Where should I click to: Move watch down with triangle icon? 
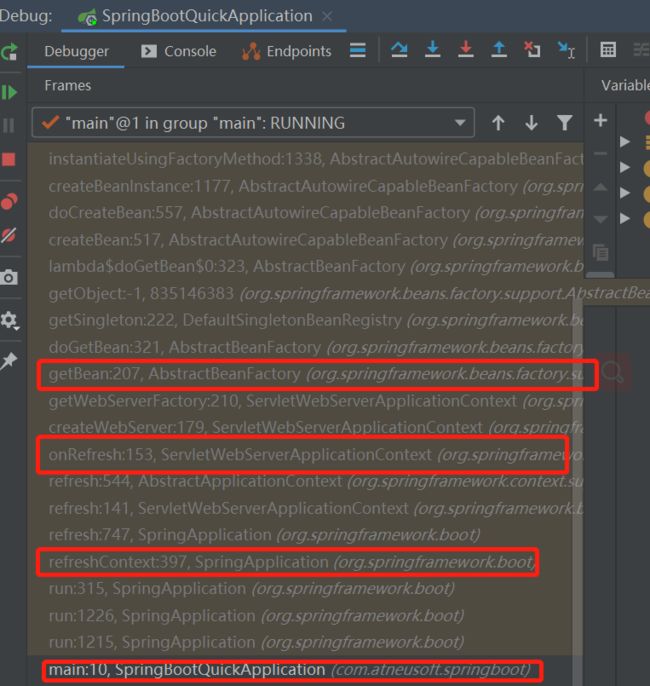tap(601, 219)
